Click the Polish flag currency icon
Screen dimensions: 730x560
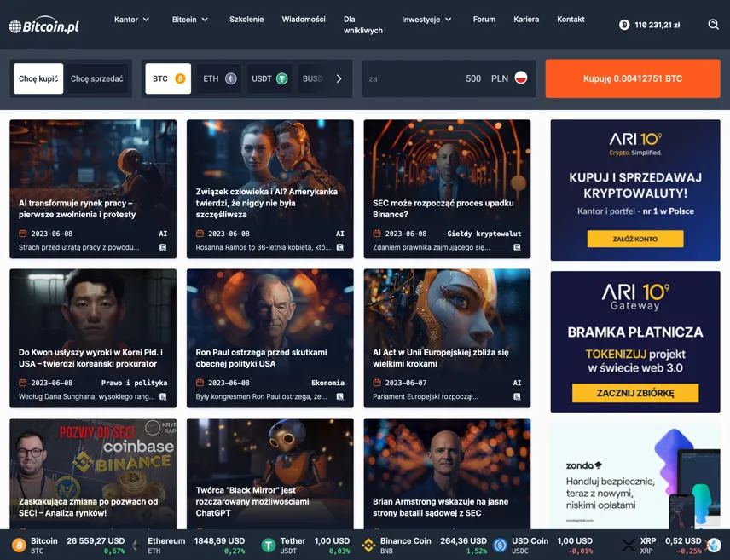click(521, 78)
